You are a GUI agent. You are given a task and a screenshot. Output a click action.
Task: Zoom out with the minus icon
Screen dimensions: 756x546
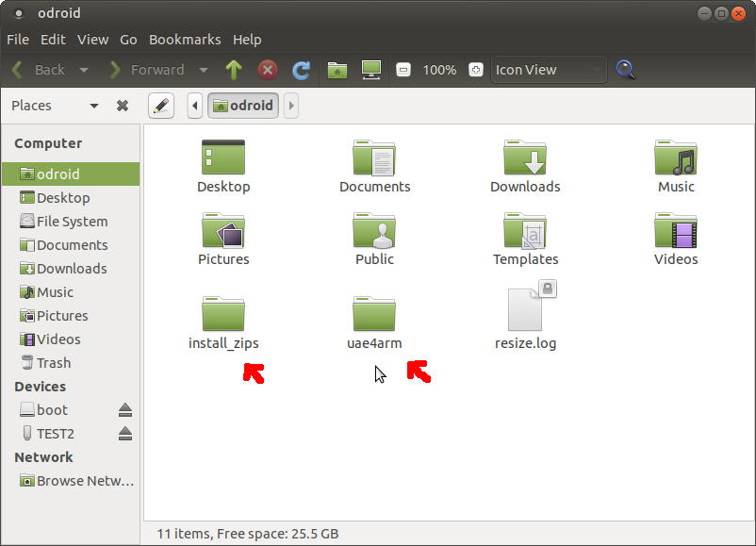pyautogui.click(x=403, y=70)
